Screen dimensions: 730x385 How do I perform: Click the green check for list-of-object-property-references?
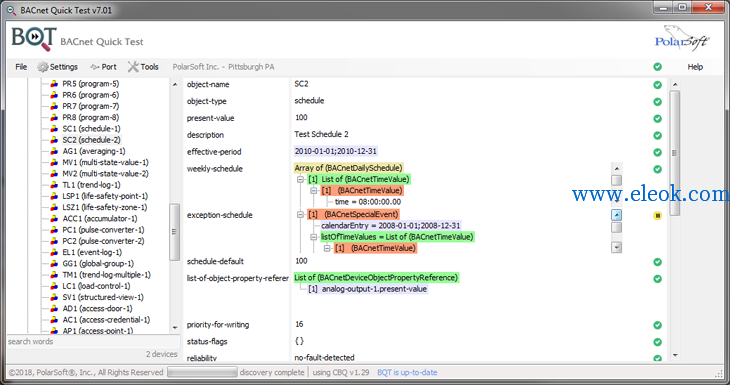657,278
